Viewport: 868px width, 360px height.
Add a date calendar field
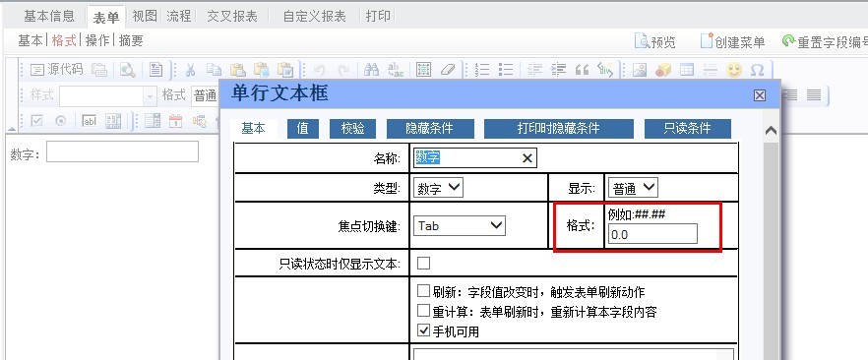pyautogui.click(x=175, y=121)
